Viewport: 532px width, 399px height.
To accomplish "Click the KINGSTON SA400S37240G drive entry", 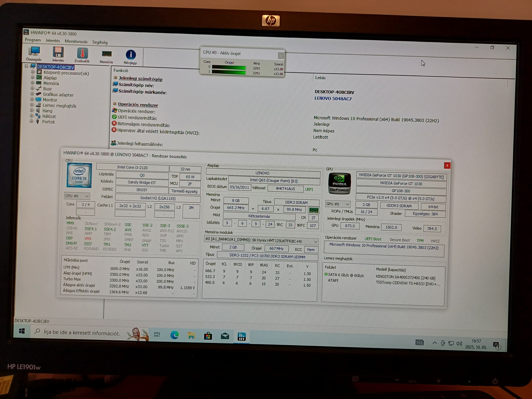I will click(x=406, y=277).
